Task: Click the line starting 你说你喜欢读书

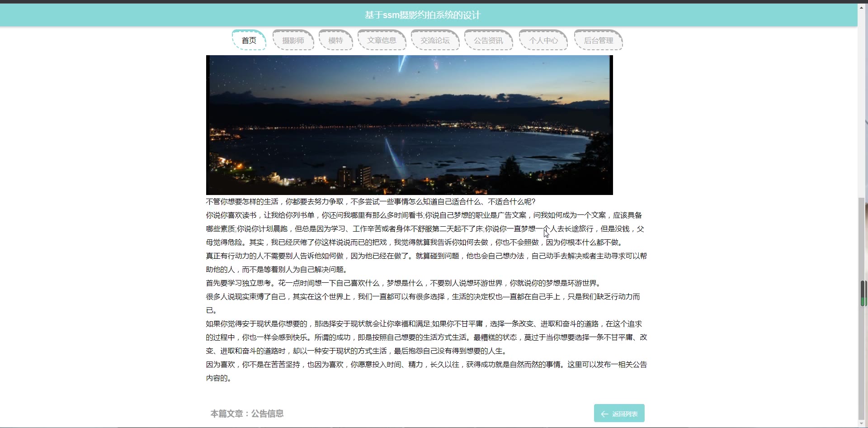Action: tap(424, 215)
